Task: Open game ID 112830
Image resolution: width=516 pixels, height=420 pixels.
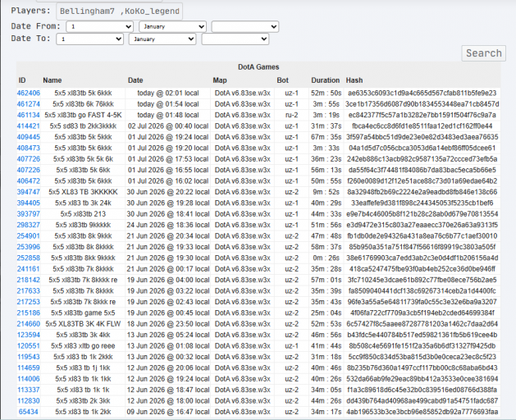Action: point(28,401)
